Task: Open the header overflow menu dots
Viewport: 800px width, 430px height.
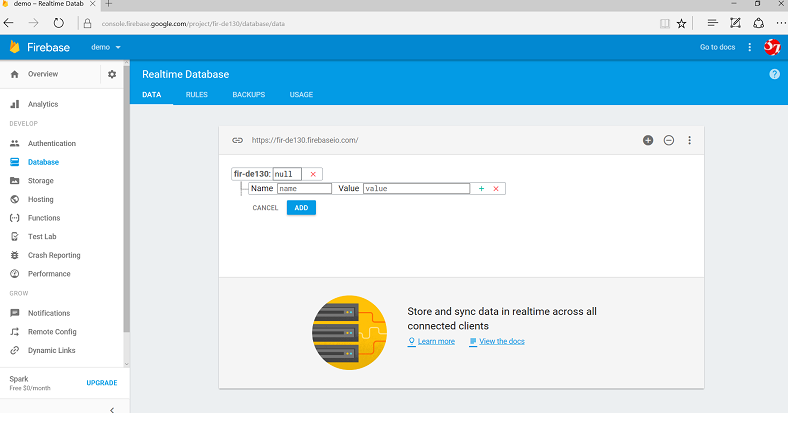Action: [749, 47]
